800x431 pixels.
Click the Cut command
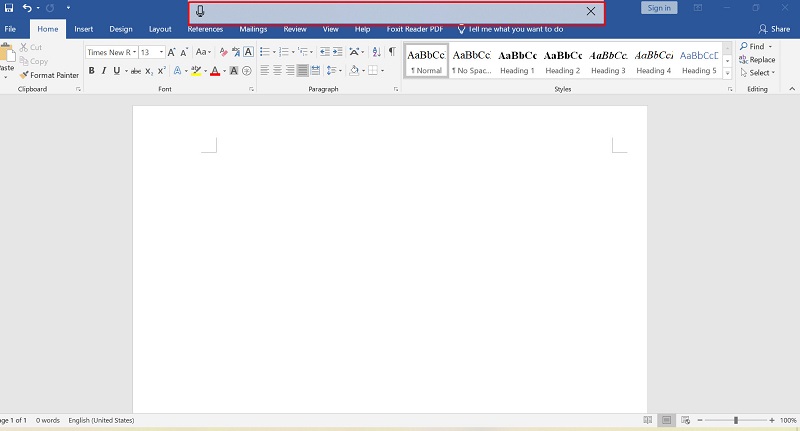pos(31,47)
